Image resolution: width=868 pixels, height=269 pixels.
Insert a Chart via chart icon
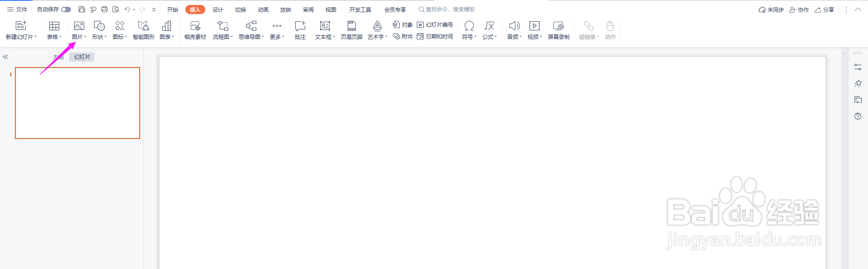(x=166, y=26)
